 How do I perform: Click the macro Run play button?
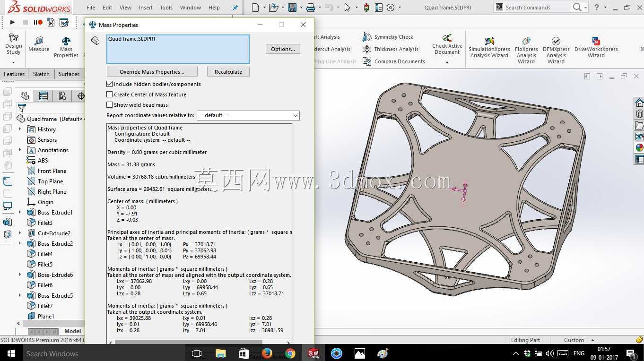pyautogui.click(x=12, y=22)
